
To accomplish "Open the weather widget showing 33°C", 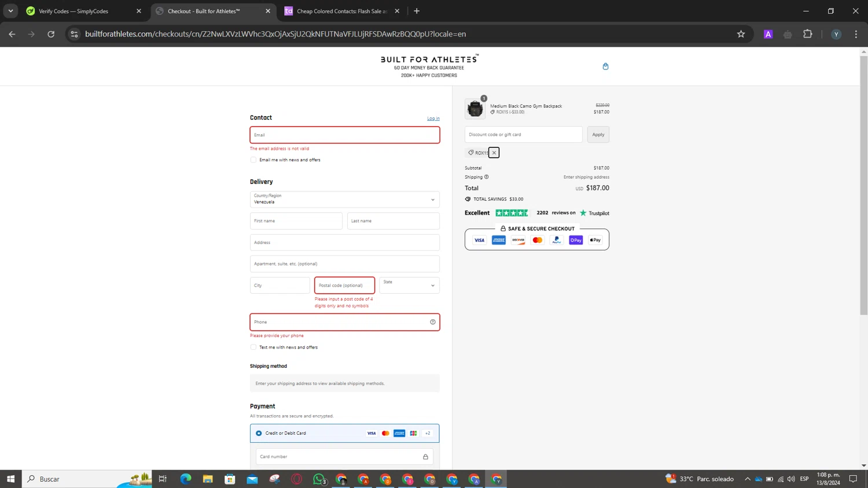I will [x=700, y=479].
